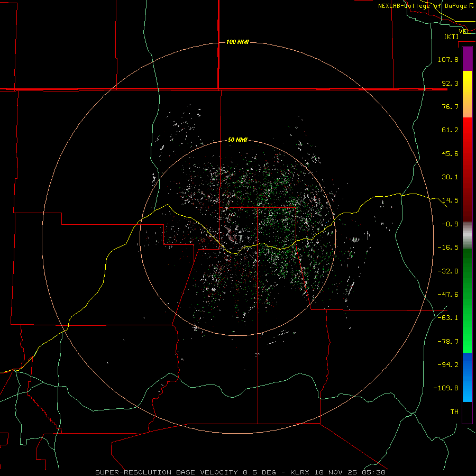476x476 pixels.
Task: Click the -94.2 legend value
Action: (448, 365)
